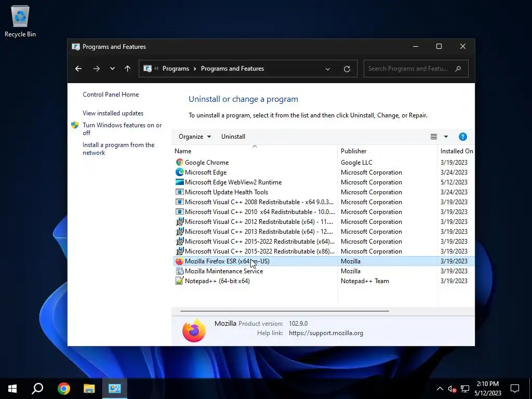Click Install a program from the network
Viewport: 532px width, 399px height.
click(x=118, y=149)
